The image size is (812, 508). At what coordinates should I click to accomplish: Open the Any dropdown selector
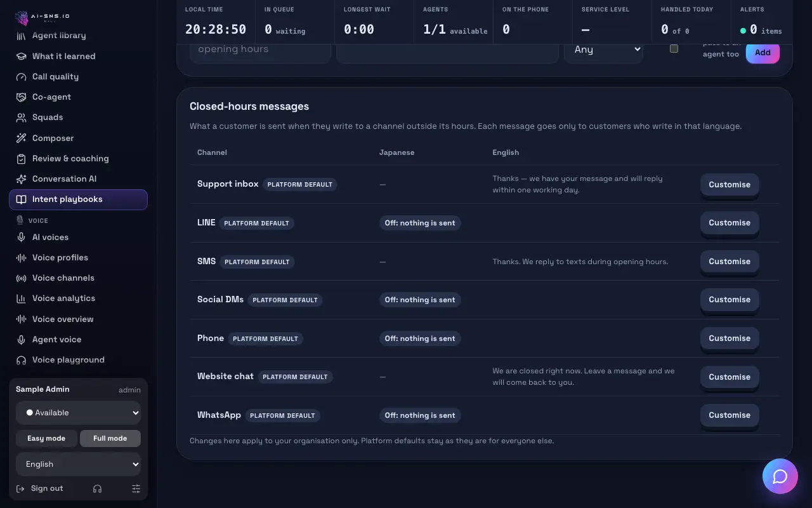pyautogui.click(x=603, y=50)
